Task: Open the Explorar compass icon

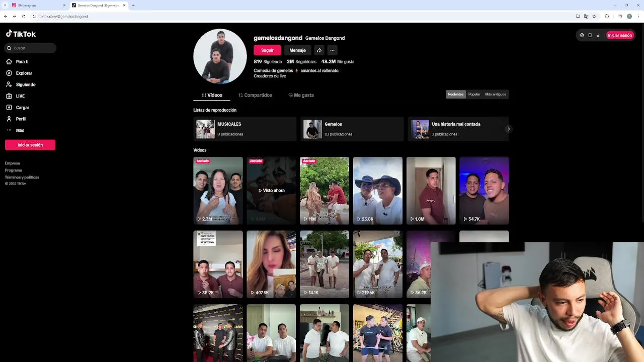Action: pos(9,73)
